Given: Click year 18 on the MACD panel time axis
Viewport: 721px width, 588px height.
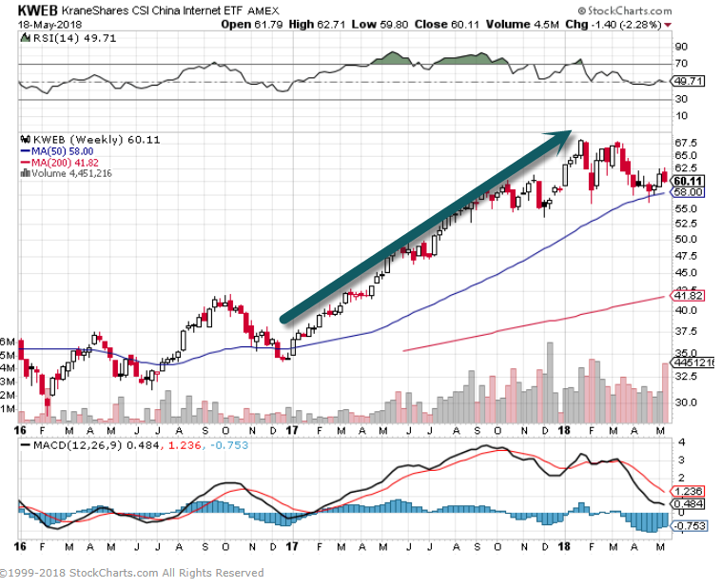Looking at the screenshot, I should (564, 546).
